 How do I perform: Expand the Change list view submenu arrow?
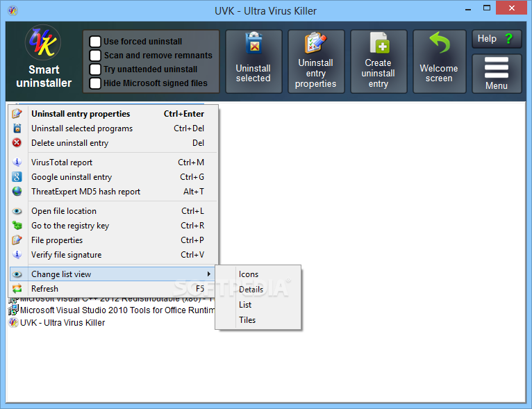208,274
